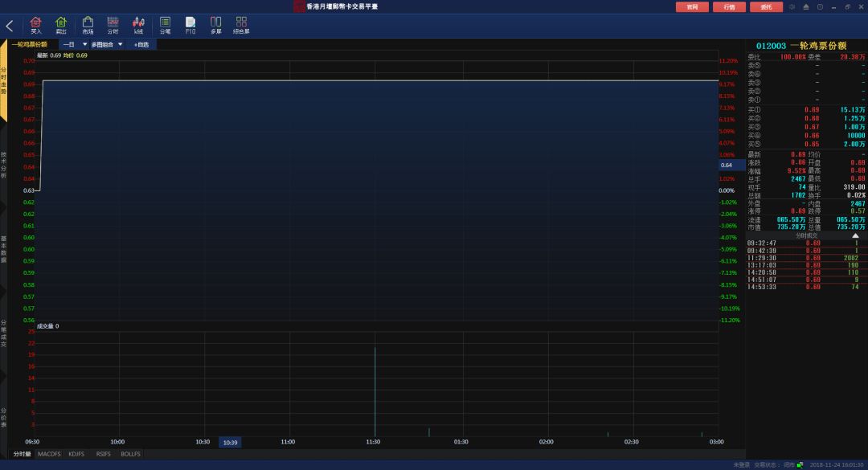Open the 分价表 left sidebar tab
Viewport: 868px width, 470px height.
pos(3,418)
